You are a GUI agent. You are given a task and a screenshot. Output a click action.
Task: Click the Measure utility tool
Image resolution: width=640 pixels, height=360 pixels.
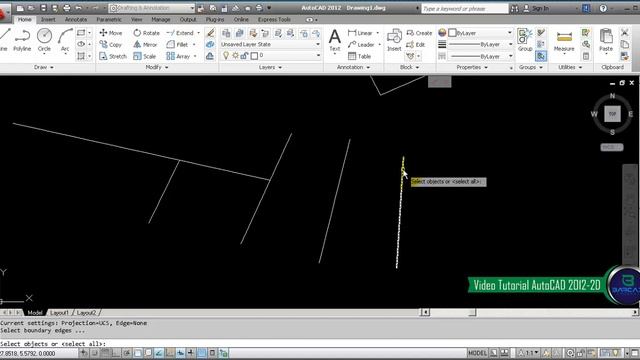pyautogui.click(x=564, y=40)
